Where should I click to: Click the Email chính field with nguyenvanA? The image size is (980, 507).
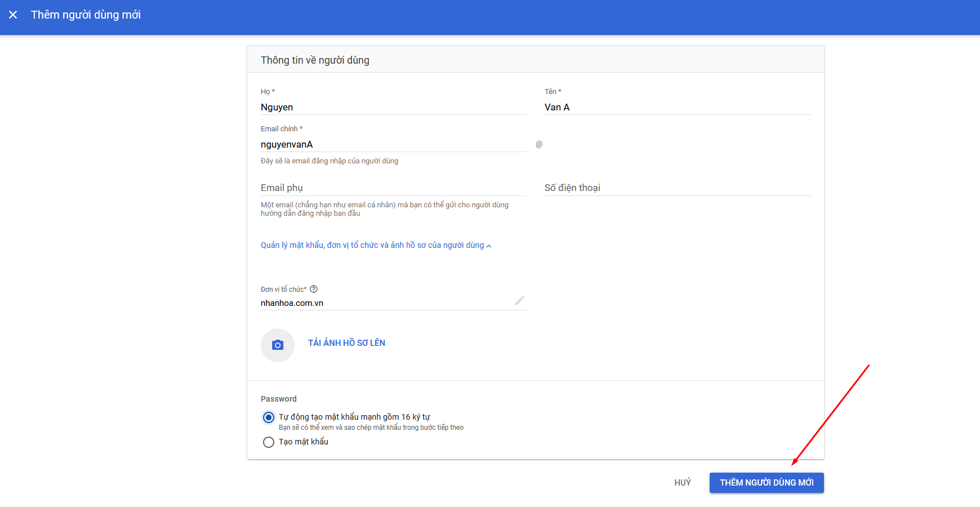point(393,144)
